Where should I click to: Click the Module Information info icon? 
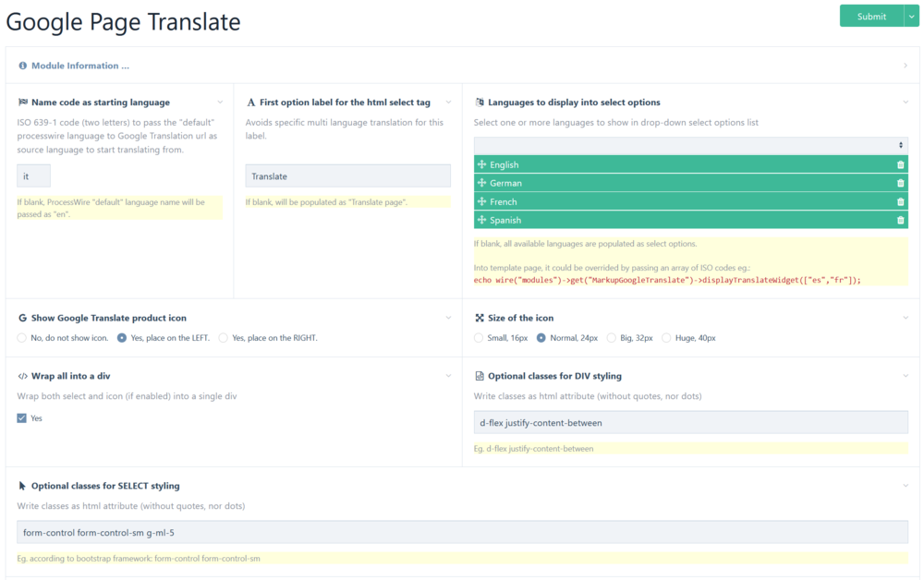click(x=23, y=66)
